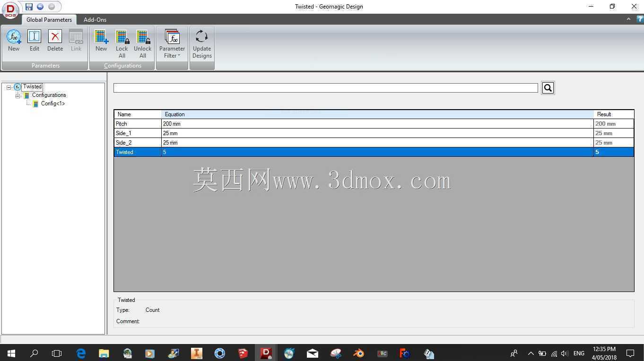Open SketchUp from the taskbar
The width and height of the screenshot is (644, 361).
click(x=243, y=353)
